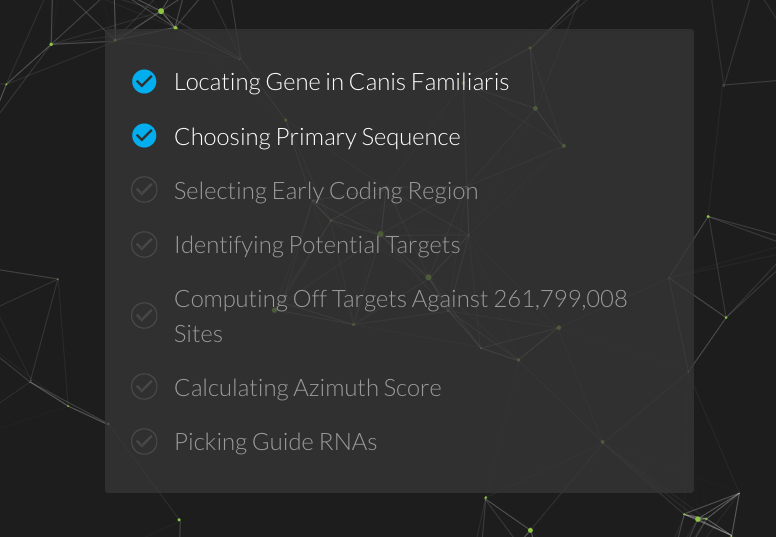Screen dimensions: 776x537
Task: Click the gray check icon for Selecting Early Coding Region
Action: point(144,190)
